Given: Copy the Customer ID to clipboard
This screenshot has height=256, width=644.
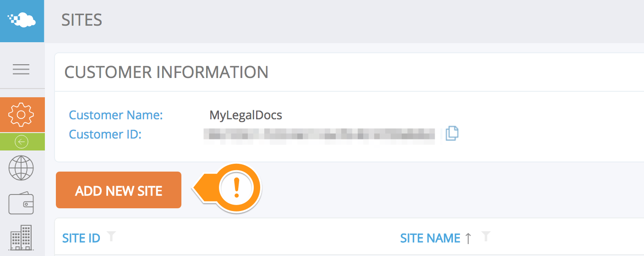Looking at the screenshot, I should pos(452,134).
